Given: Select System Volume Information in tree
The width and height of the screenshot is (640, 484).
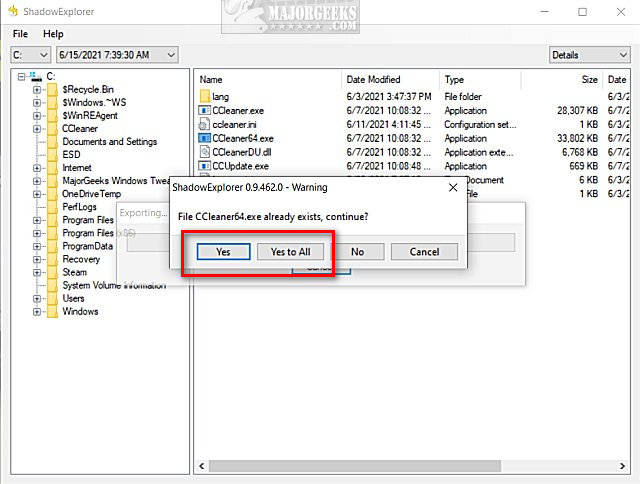Looking at the screenshot, I should point(114,285).
